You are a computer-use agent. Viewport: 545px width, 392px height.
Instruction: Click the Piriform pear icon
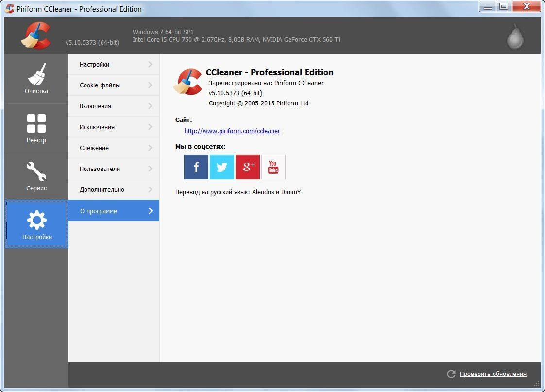tap(515, 36)
